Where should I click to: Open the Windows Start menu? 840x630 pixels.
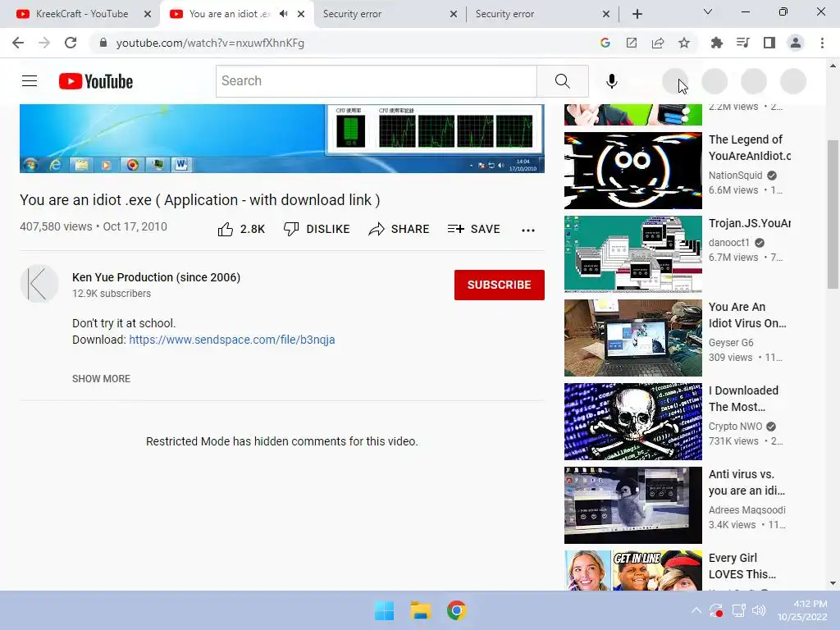[x=384, y=610]
